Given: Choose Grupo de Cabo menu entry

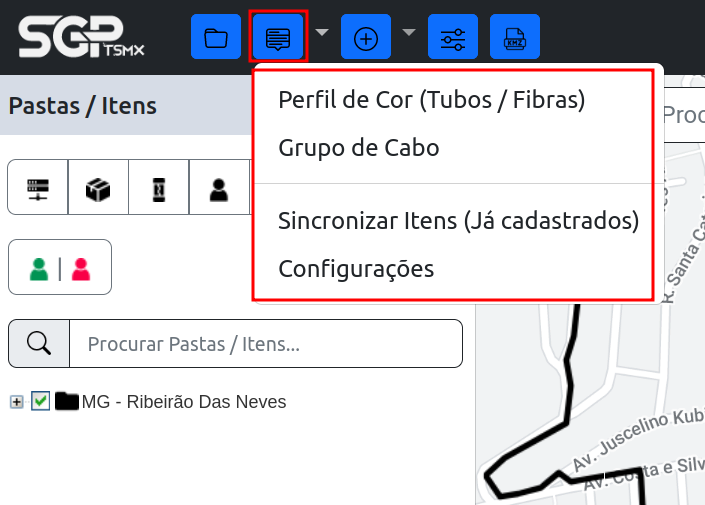Looking at the screenshot, I should point(358,148).
